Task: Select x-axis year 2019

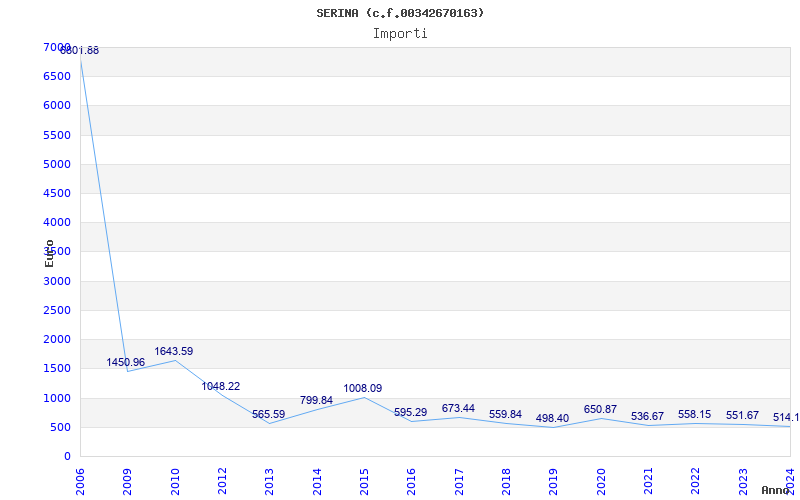Action: pyautogui.click(x=554, y=481)
